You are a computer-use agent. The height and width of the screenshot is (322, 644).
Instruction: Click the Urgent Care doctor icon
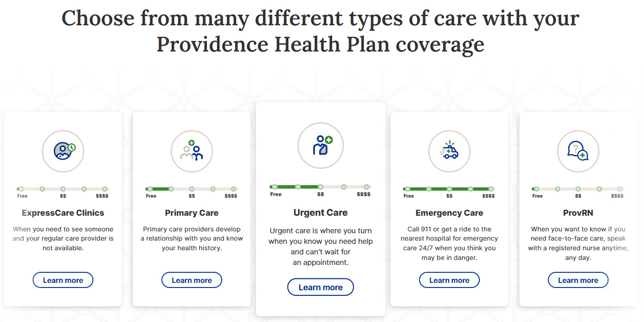tap(321, 145)
